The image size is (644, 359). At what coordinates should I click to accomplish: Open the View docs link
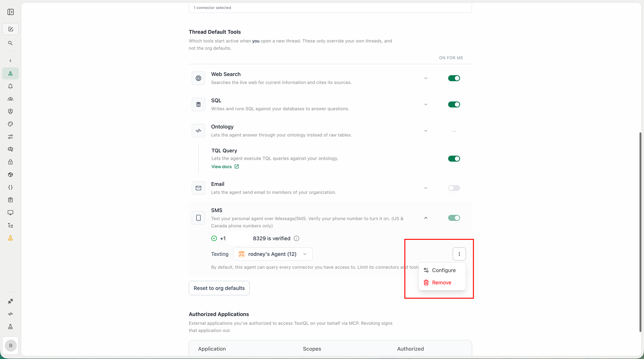225,167
